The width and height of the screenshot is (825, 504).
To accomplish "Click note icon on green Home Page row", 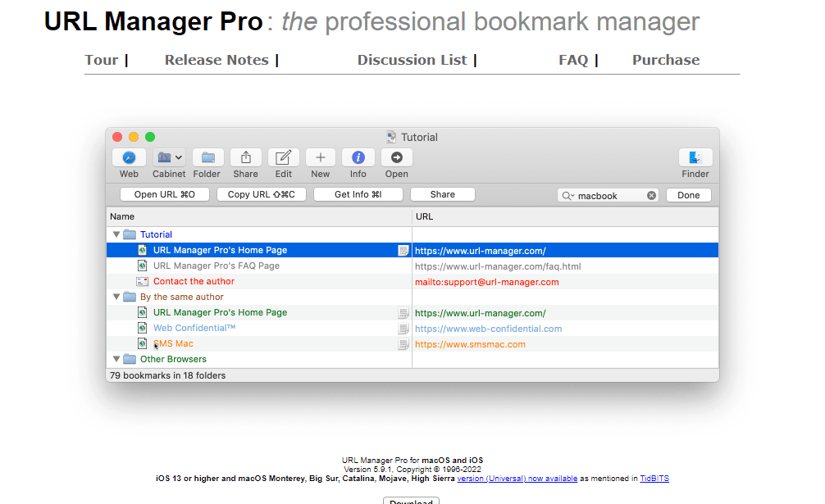I will pyautogui.click(x=403, y=313).
